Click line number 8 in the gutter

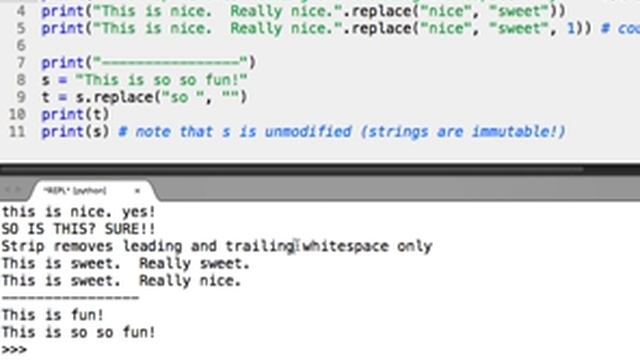coord(20,80)
